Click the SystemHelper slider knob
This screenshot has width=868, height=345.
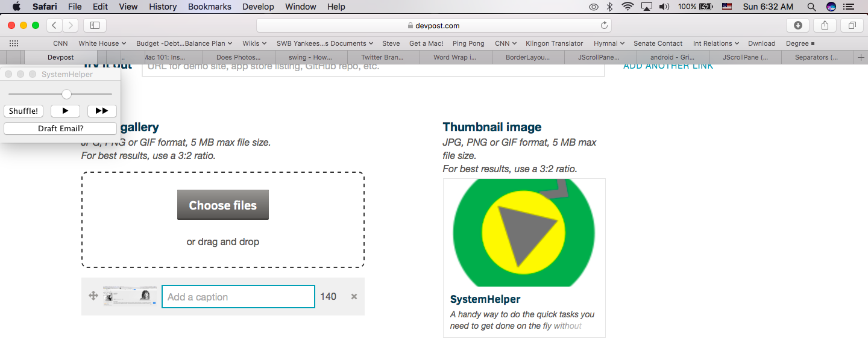click(66, 94)
